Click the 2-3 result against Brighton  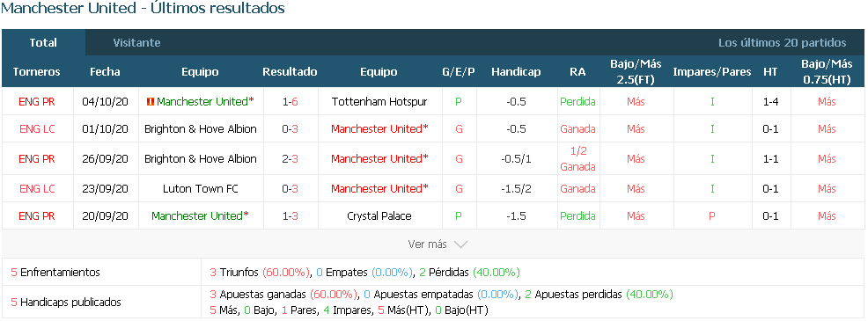point(291,159)
